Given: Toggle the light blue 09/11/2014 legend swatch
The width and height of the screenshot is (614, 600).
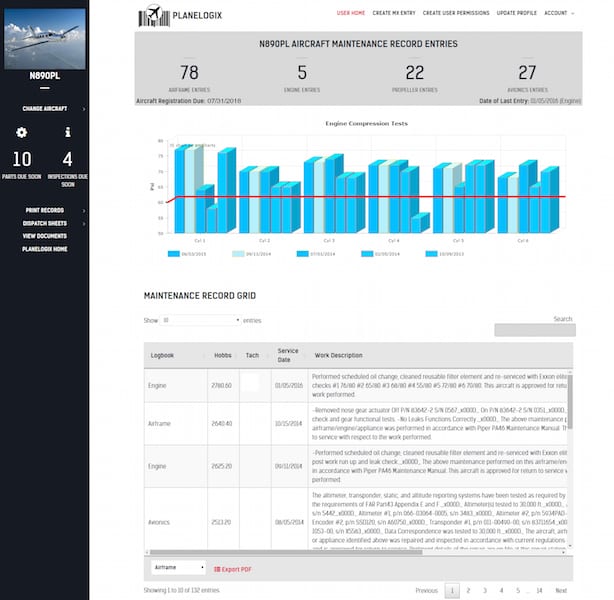Looking at the screenshot, I should point(238,254).
